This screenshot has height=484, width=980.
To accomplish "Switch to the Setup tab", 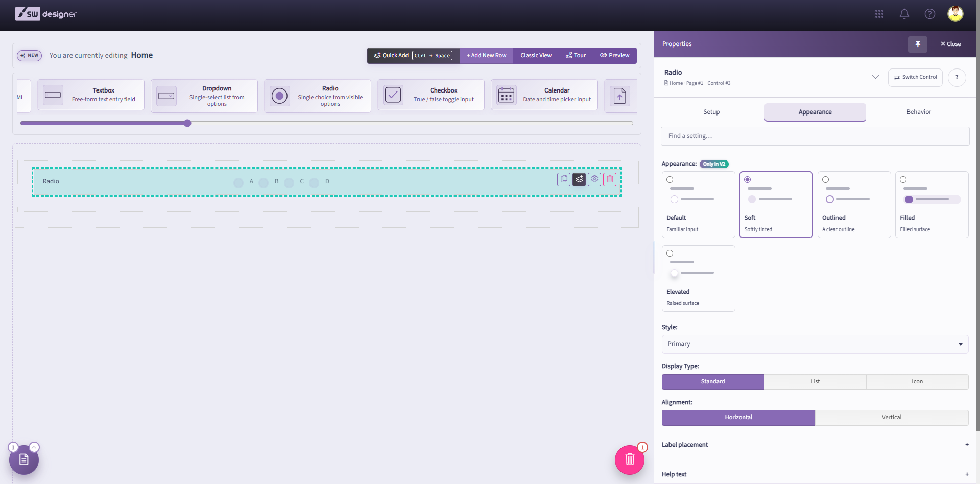I will 711,112.
